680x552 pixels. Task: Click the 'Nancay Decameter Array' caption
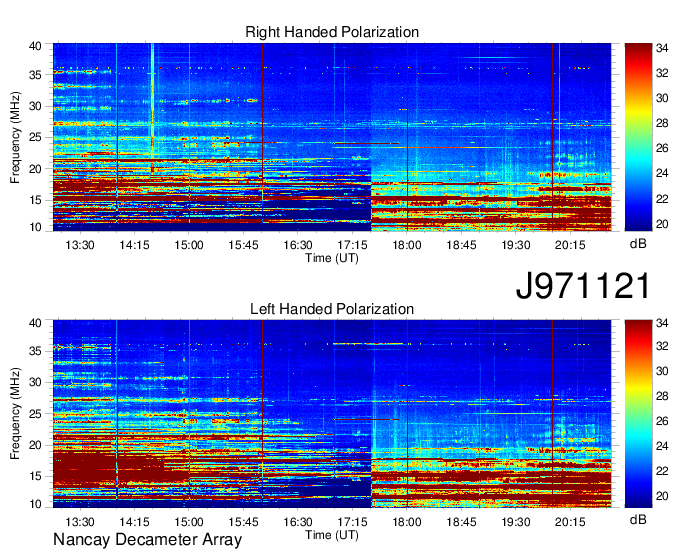[147, 540]
